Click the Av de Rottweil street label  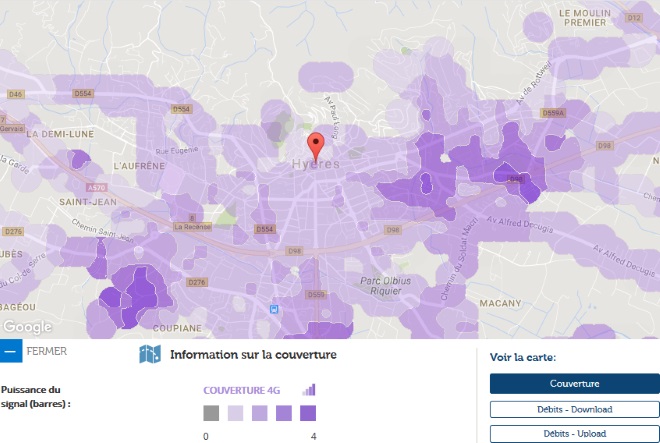point(534,83)
